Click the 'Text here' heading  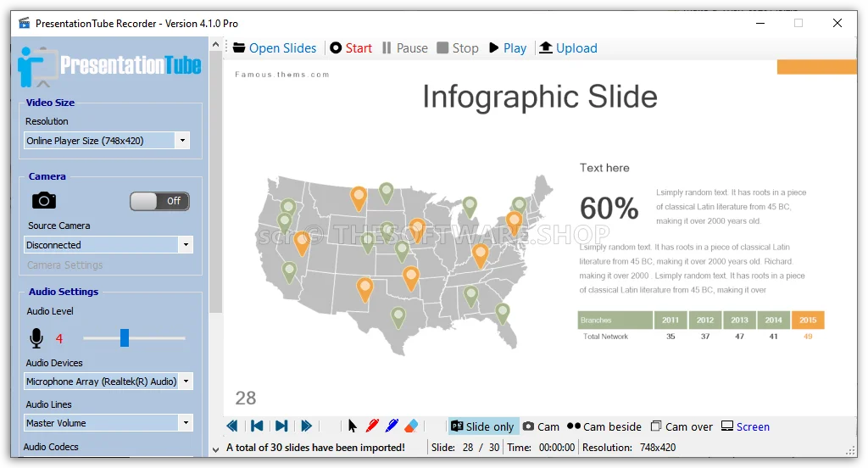(604, 168)
